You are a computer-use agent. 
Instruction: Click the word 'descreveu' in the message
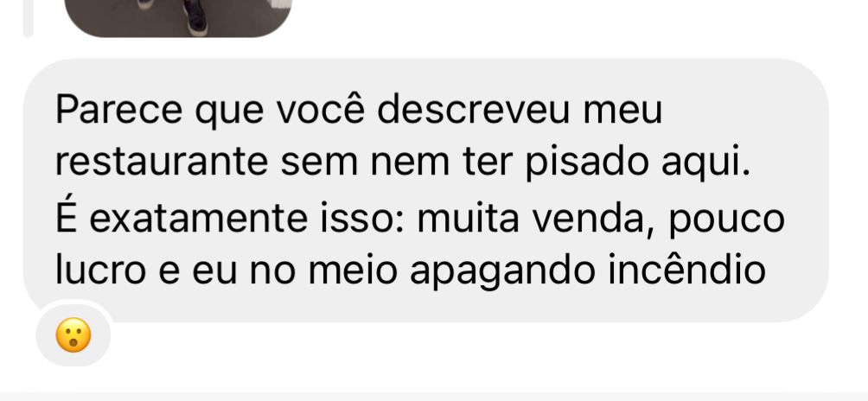click(x=473, y=109)
